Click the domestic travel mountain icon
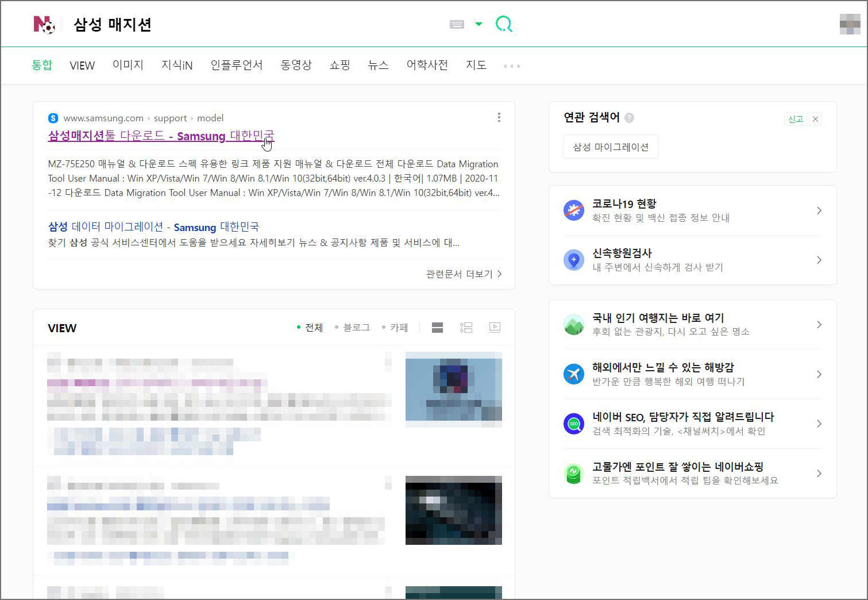This screenshot has height=600, width=868. 574,325
